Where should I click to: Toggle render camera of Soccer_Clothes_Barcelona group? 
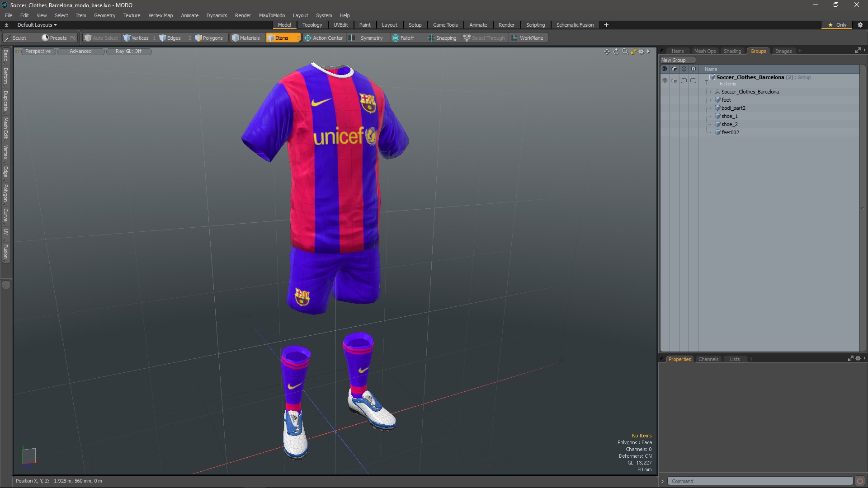coord(674,80)
